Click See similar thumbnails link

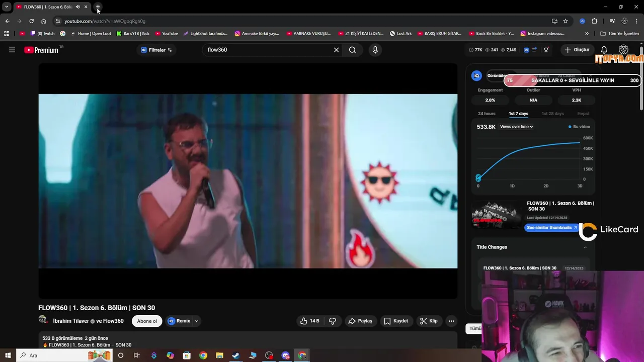[552, 228]
